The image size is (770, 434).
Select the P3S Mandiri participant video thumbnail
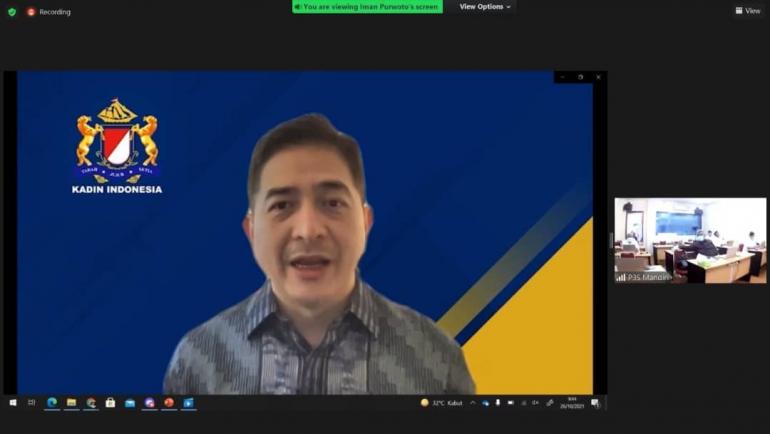690,241
